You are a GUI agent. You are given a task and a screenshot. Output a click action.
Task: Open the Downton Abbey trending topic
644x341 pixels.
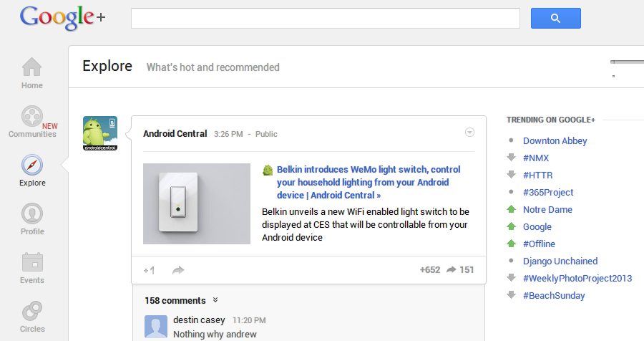[x=555, y=141]
